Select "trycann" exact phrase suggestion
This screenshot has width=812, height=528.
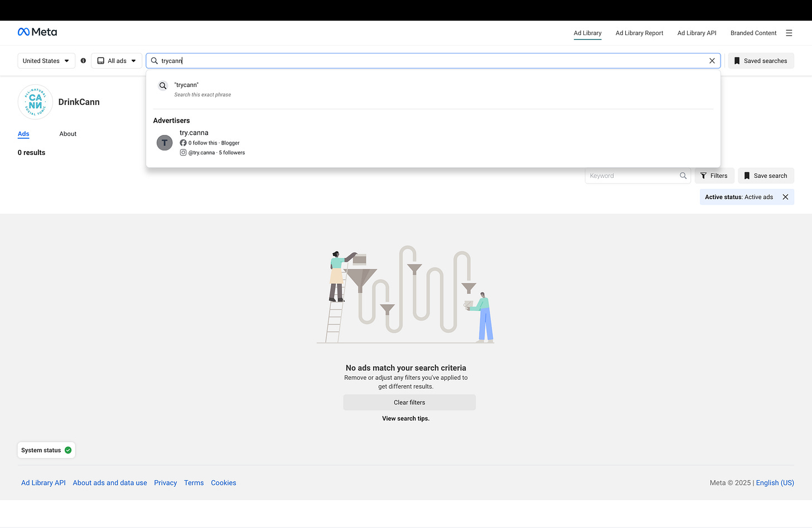tap(433, 89)
